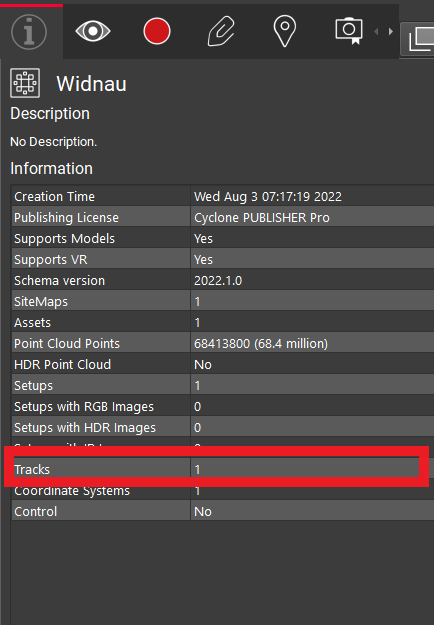The width and height of the screenshot is (434, 625).
Task: Select the Point Cloud Points row
Action: [x=222, y=343]
